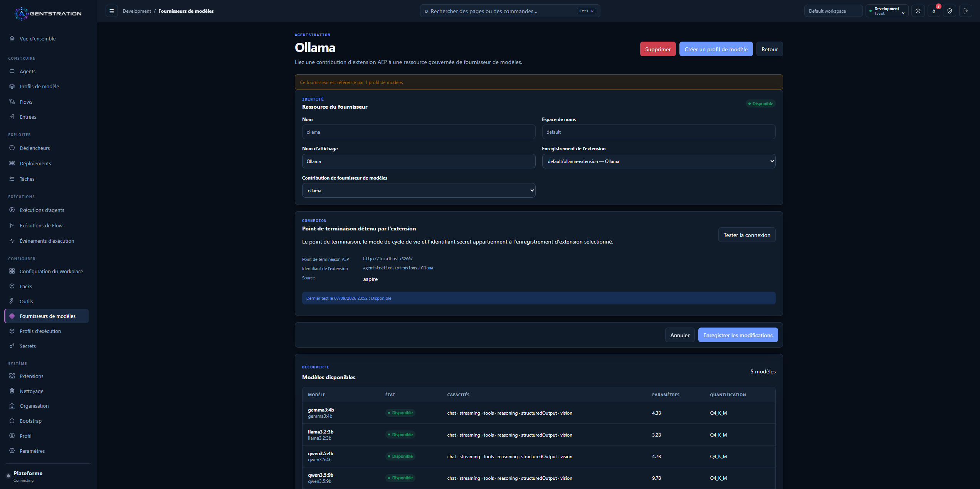
Task: Click the Annuler button
Action: [680, 335]
